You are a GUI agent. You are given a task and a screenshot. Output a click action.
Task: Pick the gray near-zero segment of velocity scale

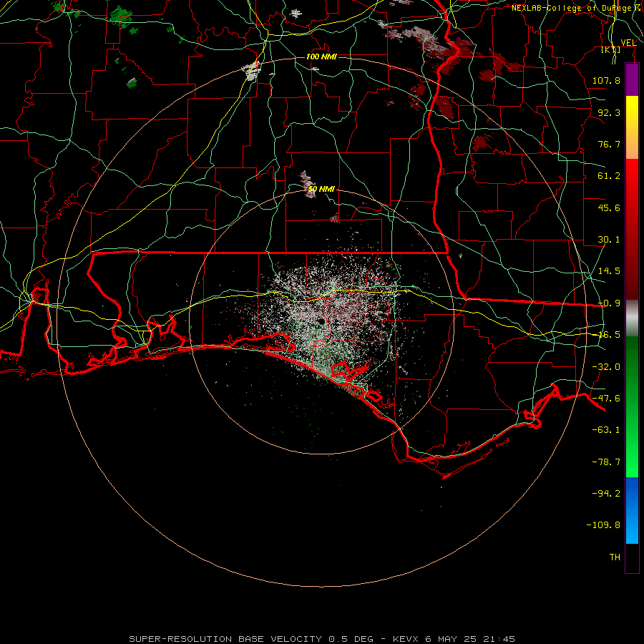pos(632,318)
